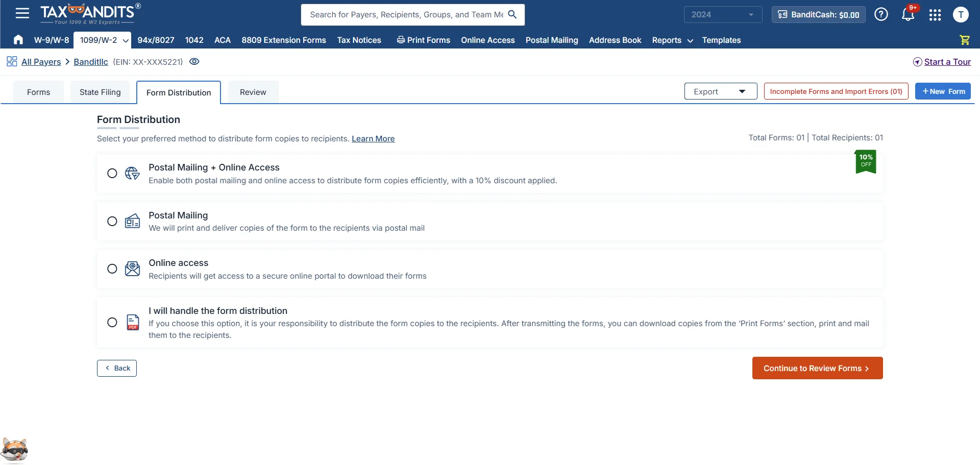The width and height of the screenshot is (980, 465).
Task: Click the New Form button
Action: coord(943,91)
